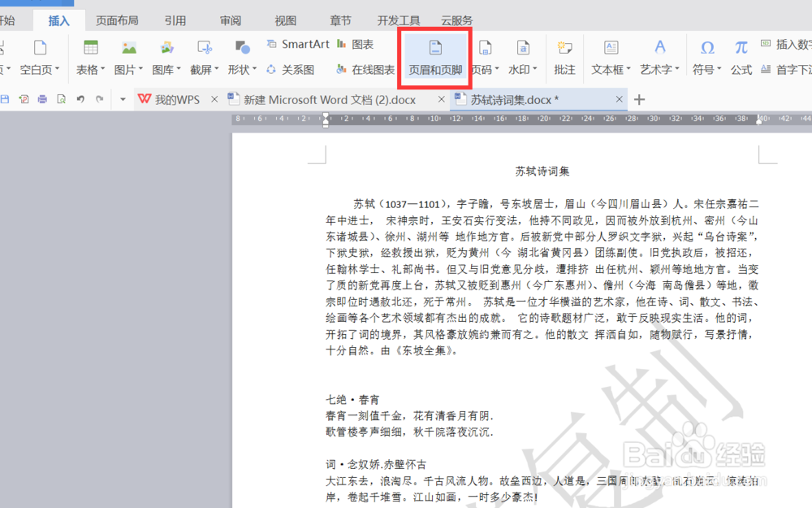Screen dimensions: 812x508
Task: Switch to 审阅 tab
Action: point(231,21)
